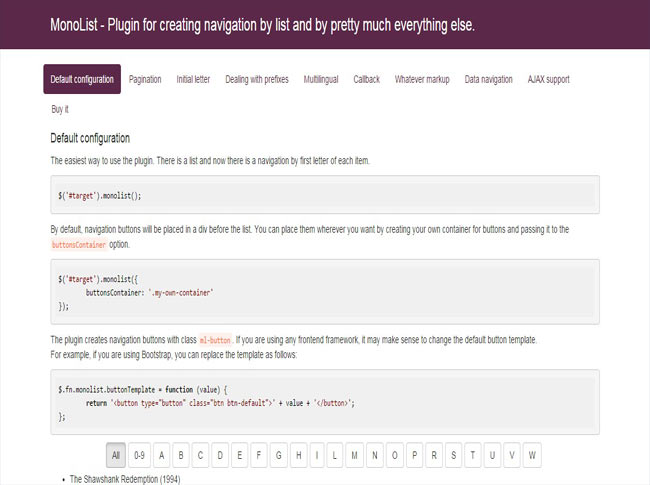Click The Shawshank Redemption (1994) list item
650x485 pixels.
(x=125, y=479)
